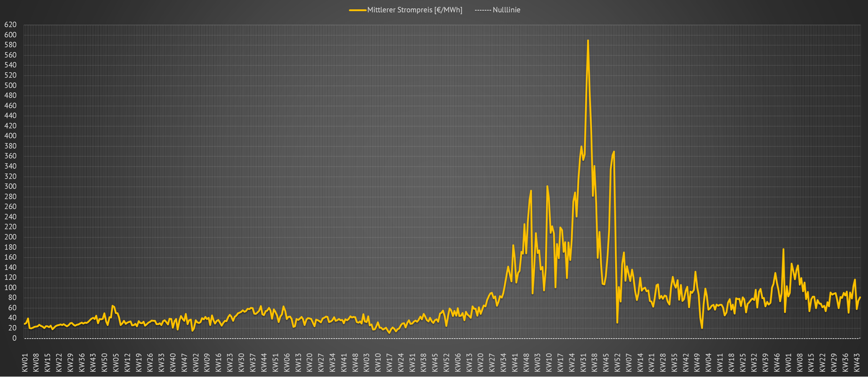868x377 pixels.
Task: Click the 200 value on the y-axis
Action: (x=10, y=237)
